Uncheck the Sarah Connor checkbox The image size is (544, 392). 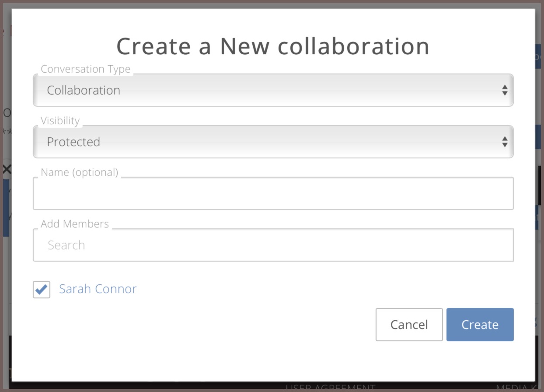tap(42, 290)
